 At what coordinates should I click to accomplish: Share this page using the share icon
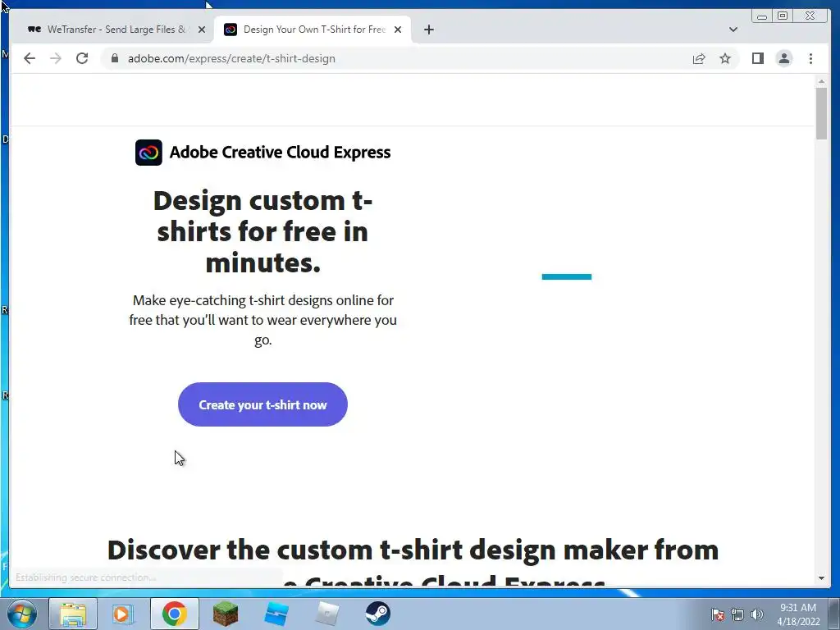699,58
